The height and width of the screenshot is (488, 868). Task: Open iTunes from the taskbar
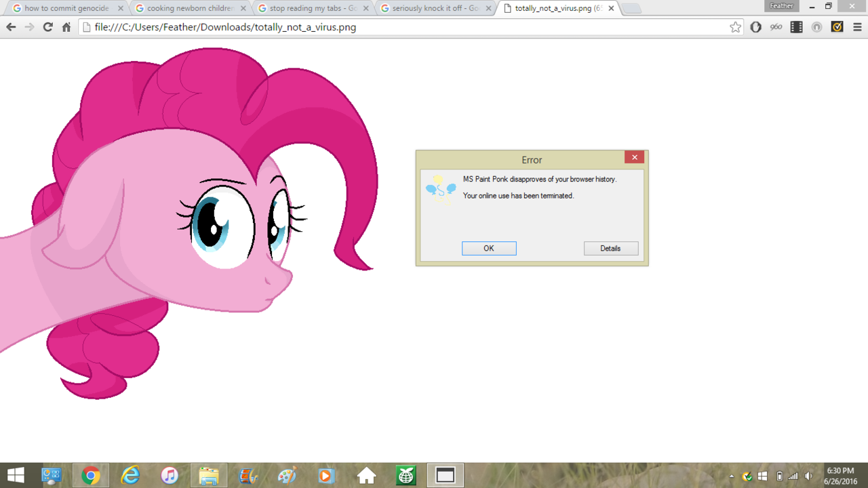[x=170, y=476]
